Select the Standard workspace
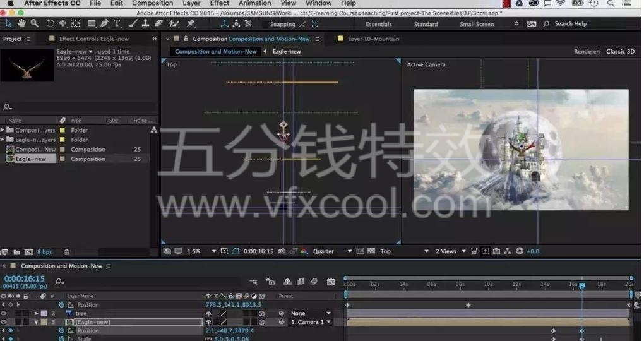Image resolution: width=644 pixels, height=341 pixels. click(x=426, y=24)
